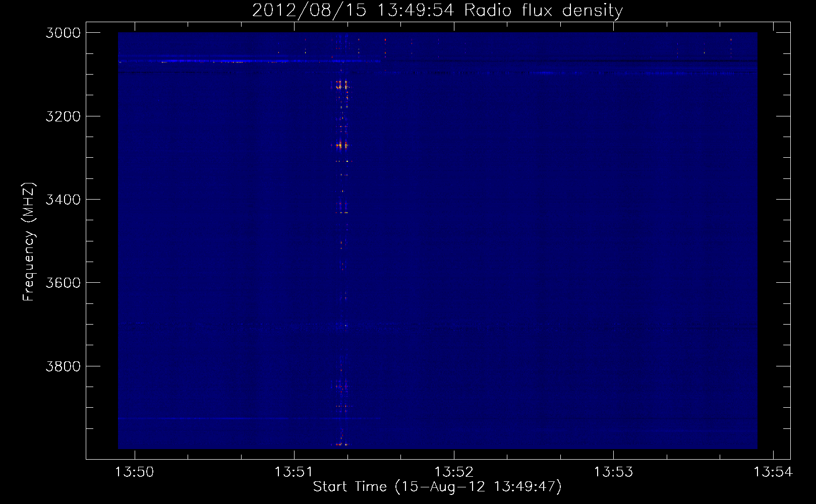816x504 pixels.
Task: Click the 13:52 time tick label
Action: 454,472
